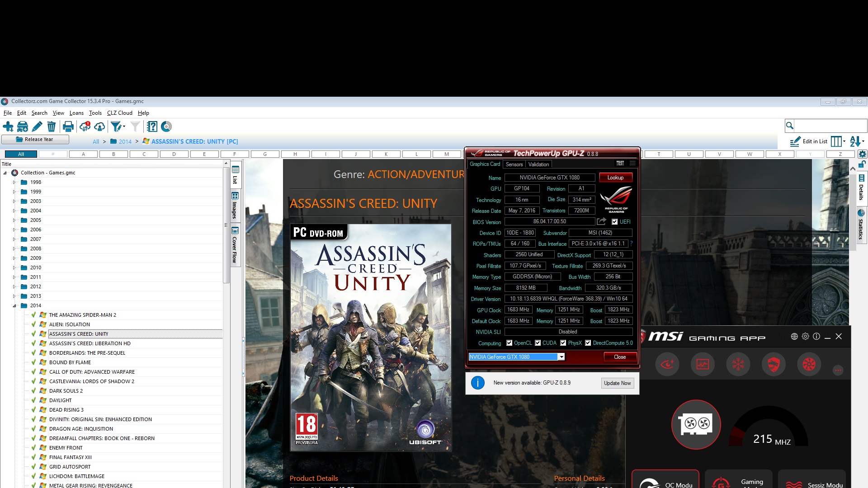Toggle the DirectCompute 5.0 checkbox
Image resolution: width=868 pixels, height=488 pixels.
pos(588,343)
